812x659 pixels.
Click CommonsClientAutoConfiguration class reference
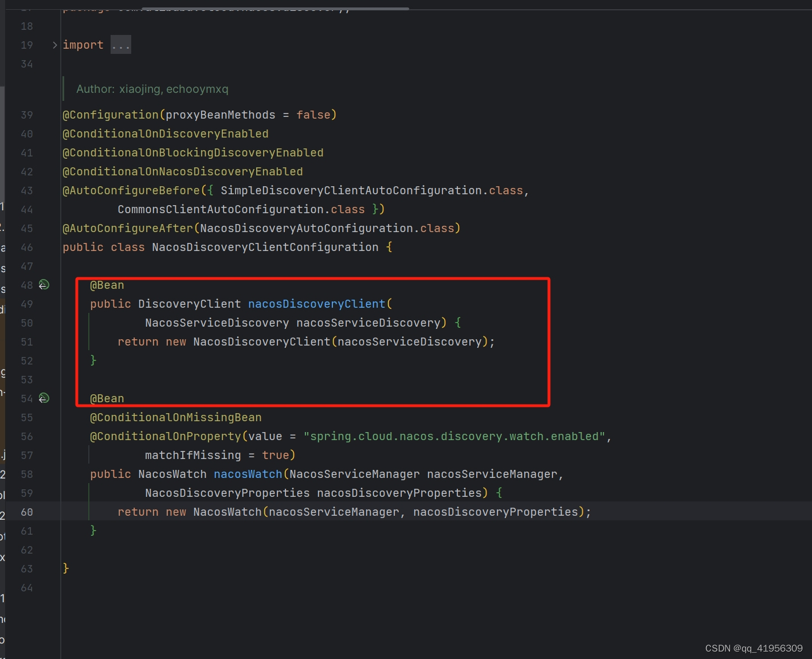[221, 210]
